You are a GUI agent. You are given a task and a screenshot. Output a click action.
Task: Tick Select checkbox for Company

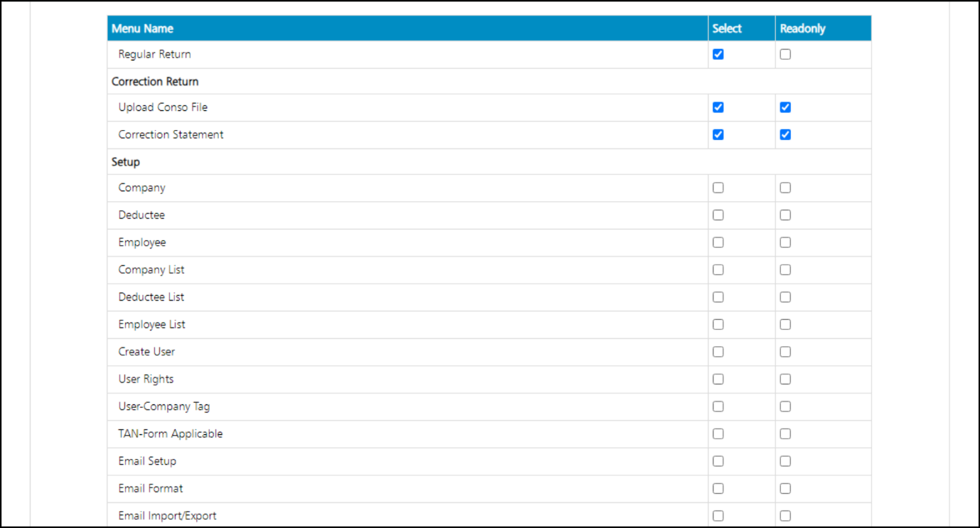pyautogui.click(x=718, y=188)
